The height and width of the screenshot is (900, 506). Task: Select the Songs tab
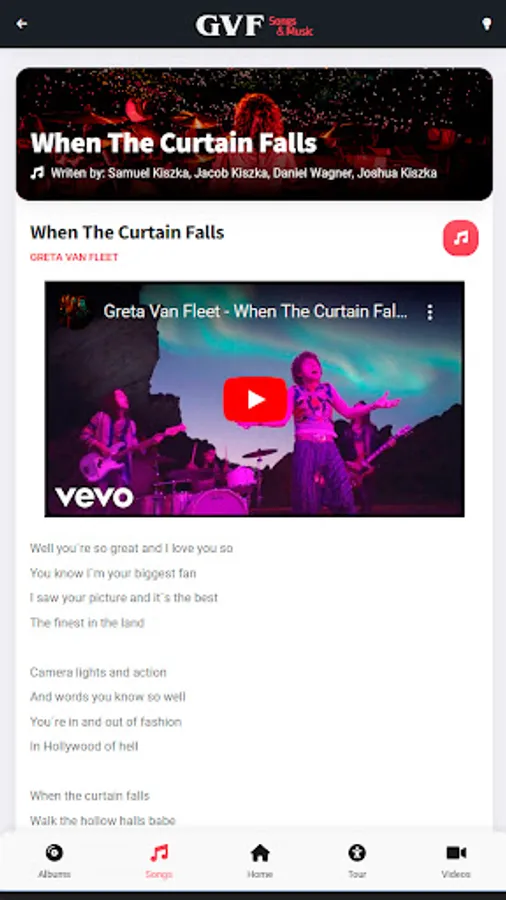[x=159, y=861]
